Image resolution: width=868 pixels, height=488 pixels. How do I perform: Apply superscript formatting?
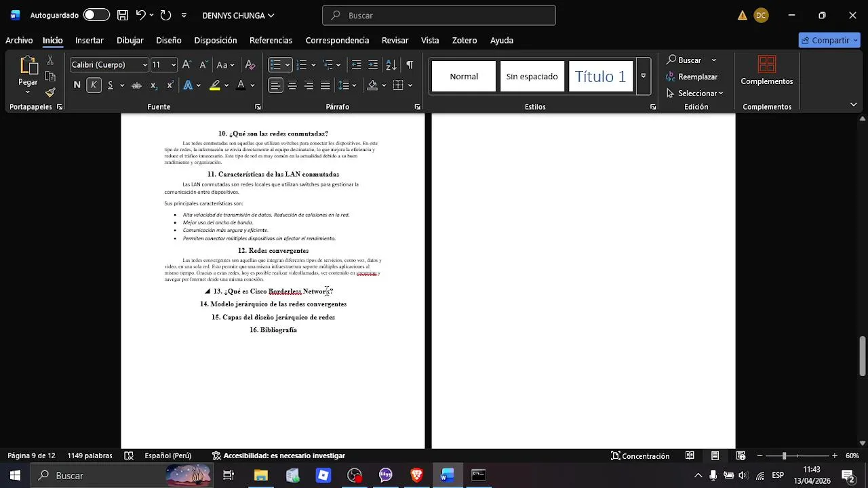pyautogui.click(x=170, y=85)
